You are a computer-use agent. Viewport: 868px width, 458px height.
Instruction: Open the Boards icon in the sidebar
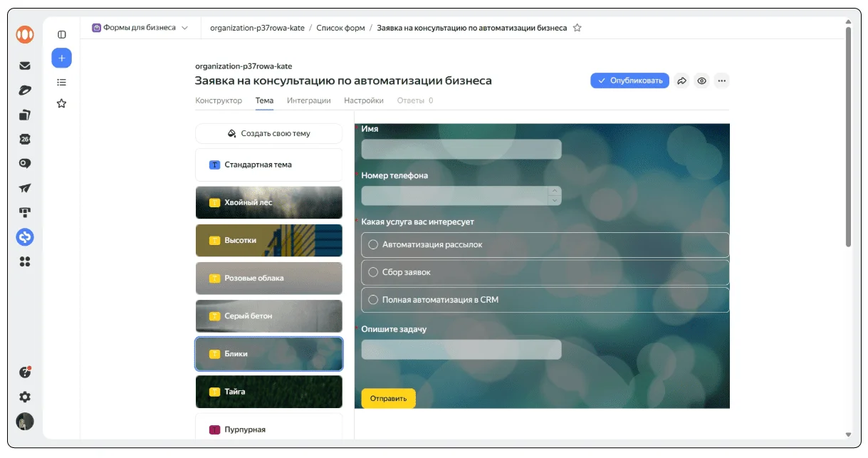pos(25,212)
